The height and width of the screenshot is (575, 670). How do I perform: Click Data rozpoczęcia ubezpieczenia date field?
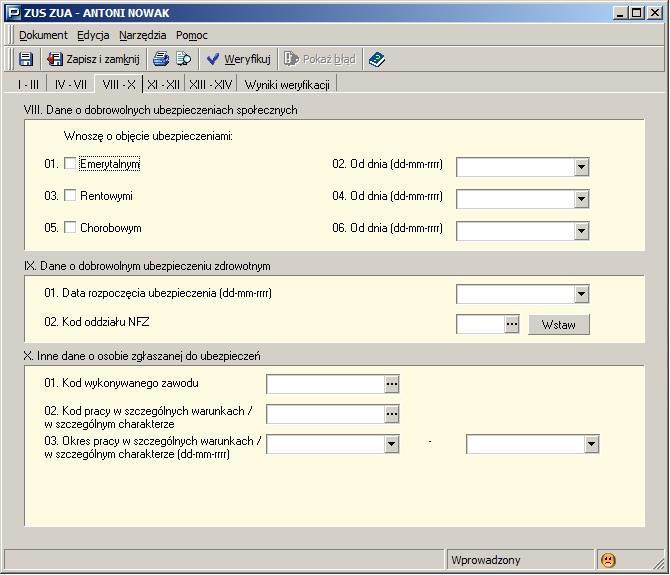pos(515,294)
